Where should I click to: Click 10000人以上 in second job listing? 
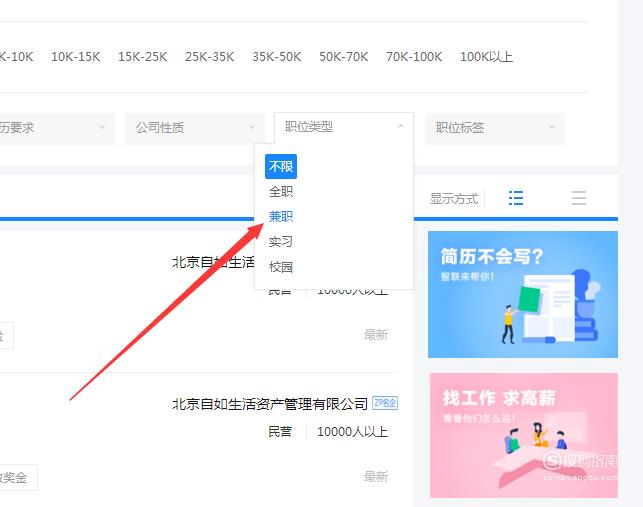[352, 432]
